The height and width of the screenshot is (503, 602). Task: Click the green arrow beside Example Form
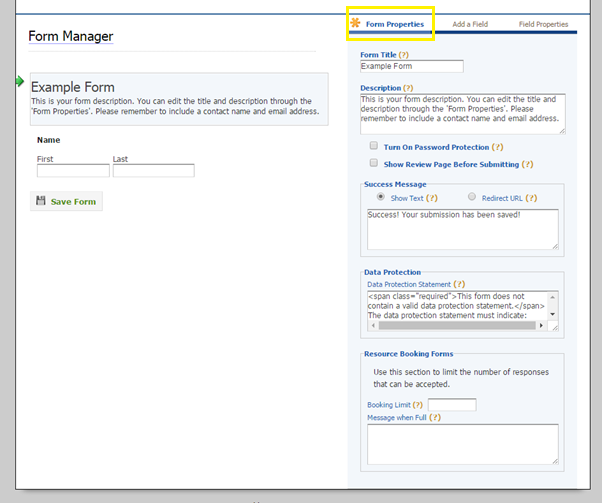click(20, 81)
